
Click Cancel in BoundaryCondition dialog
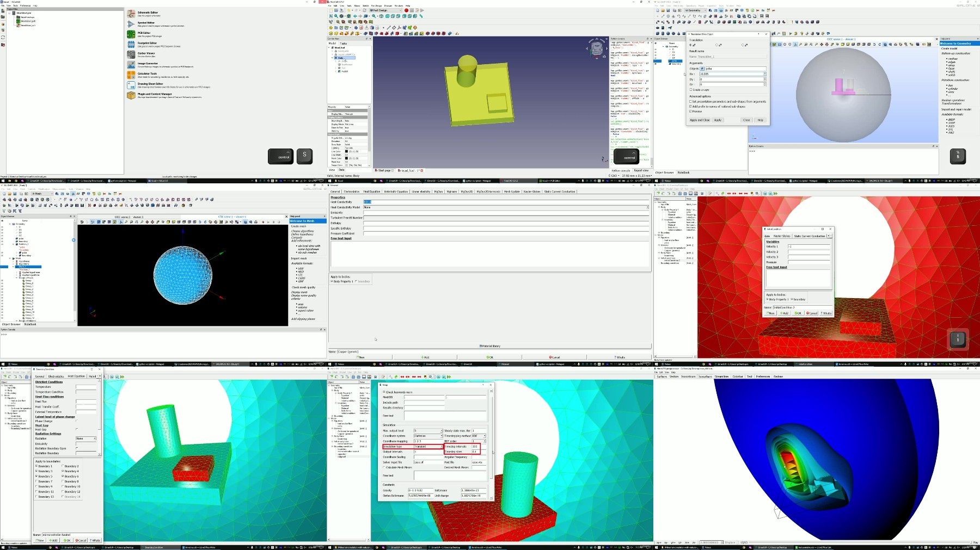pos(81,540)
